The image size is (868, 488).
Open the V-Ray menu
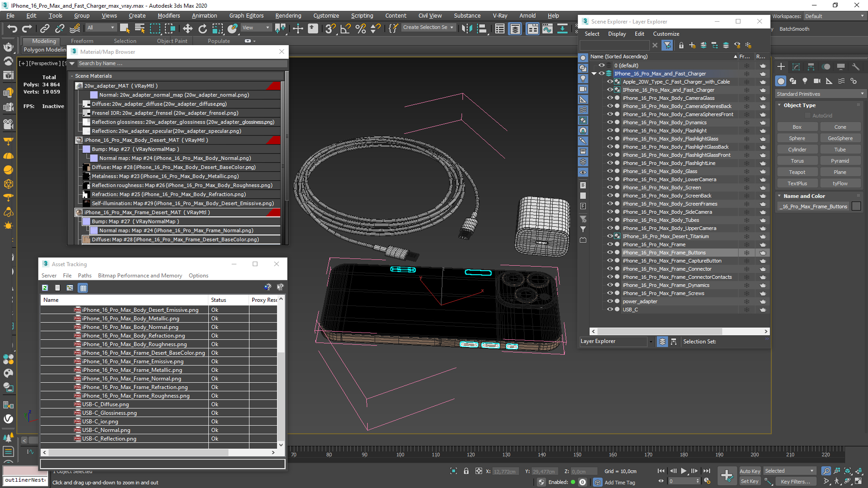coord(500,16)
